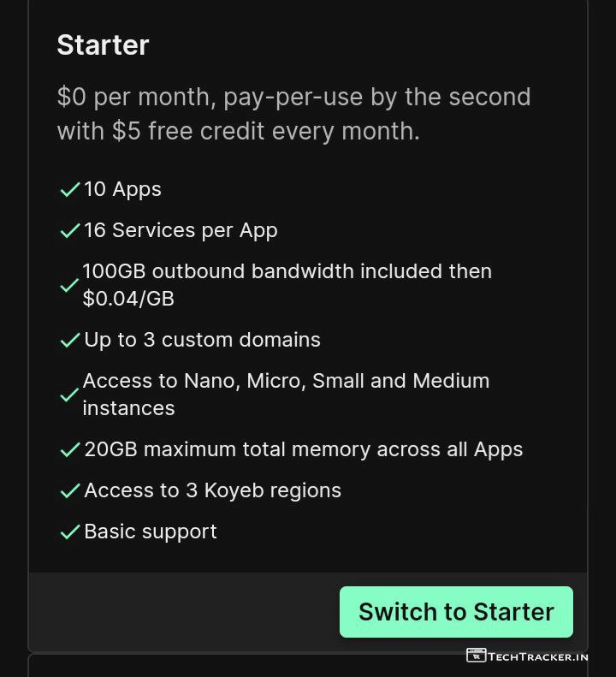Screen dimensions: 616x677
Task: Click the Switch to Starter button
Action: tap(456, 612)
